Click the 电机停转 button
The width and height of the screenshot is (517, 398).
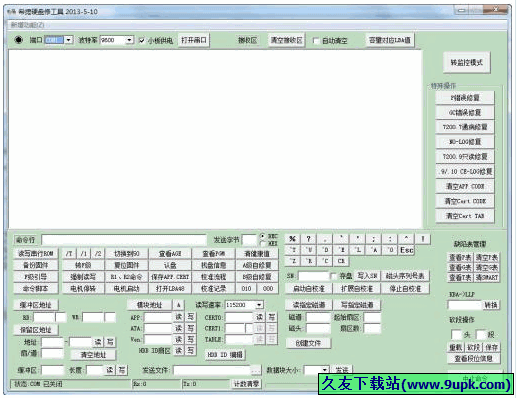pyautogui.click(x=83, y=288)
